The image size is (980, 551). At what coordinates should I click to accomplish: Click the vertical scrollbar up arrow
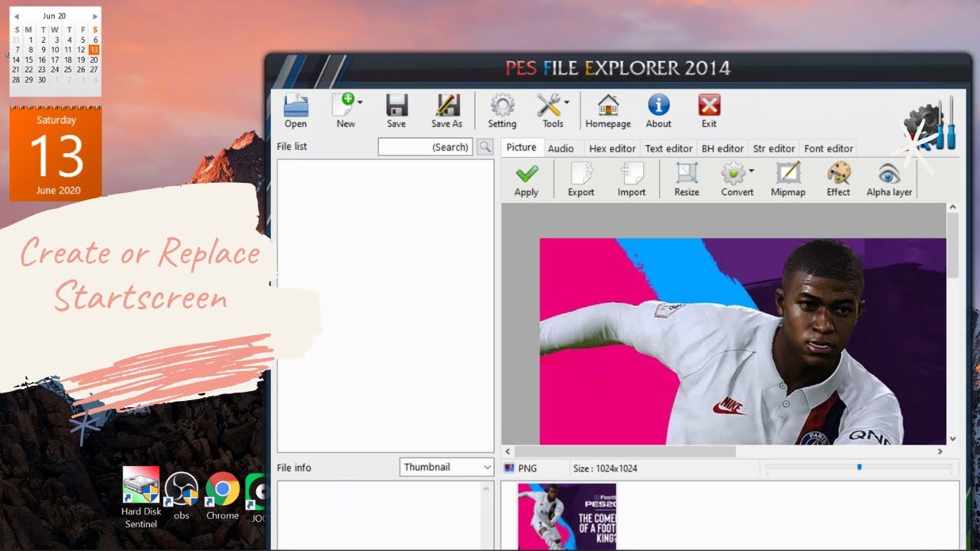pyautogui.click(x=953, y=207)
